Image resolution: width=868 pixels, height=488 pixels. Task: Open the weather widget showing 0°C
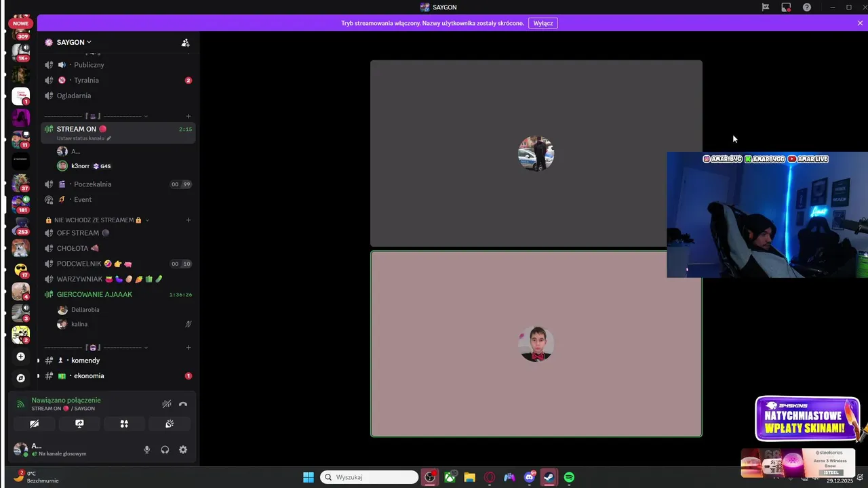37,476
